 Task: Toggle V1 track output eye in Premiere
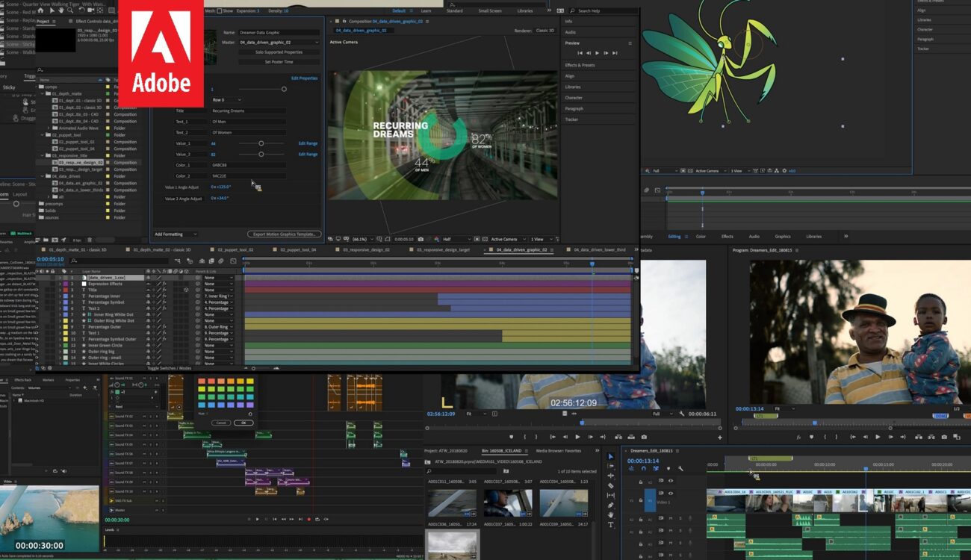670,494
